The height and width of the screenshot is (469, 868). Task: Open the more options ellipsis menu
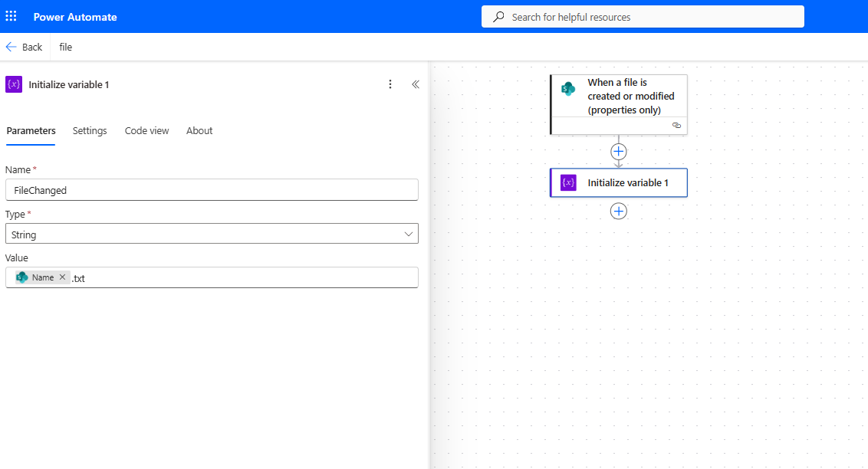390,84
